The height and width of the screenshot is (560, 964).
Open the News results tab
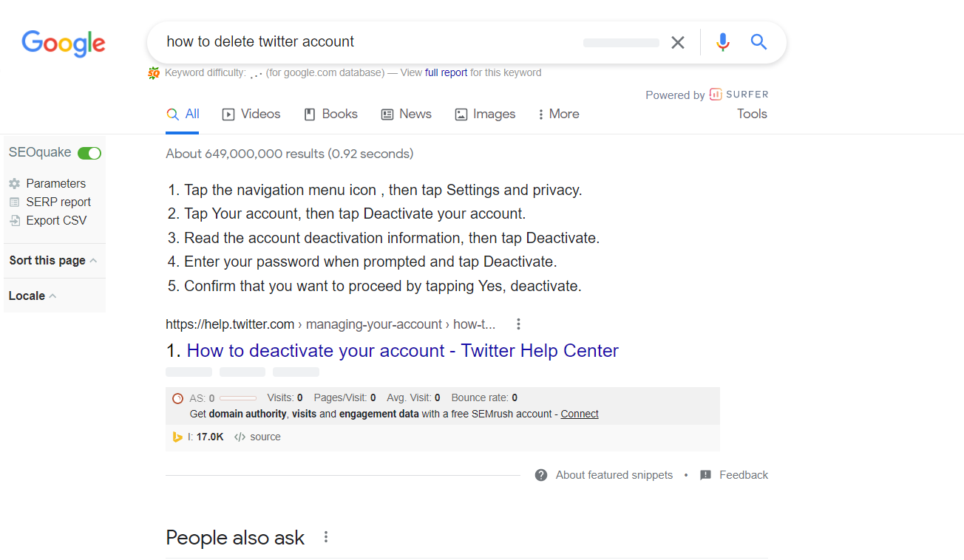coord(406,114)
